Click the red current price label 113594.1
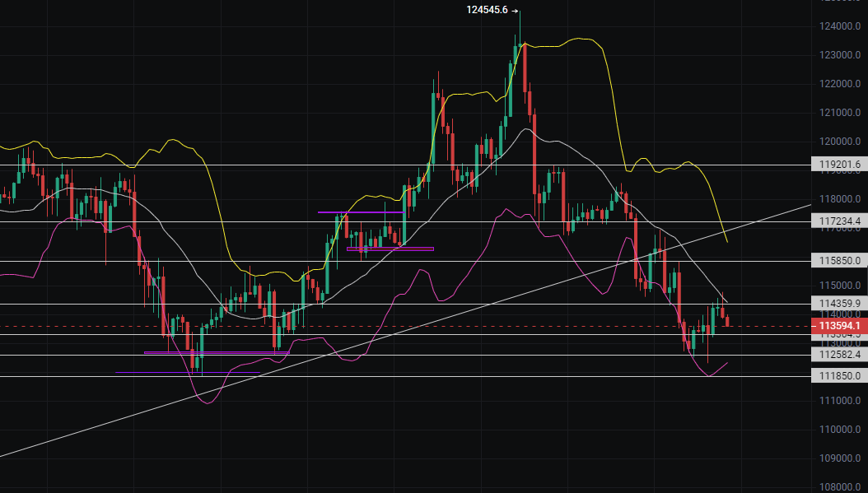Image resolution: width=868 pixels, height=493 pixels. (839, 326)
